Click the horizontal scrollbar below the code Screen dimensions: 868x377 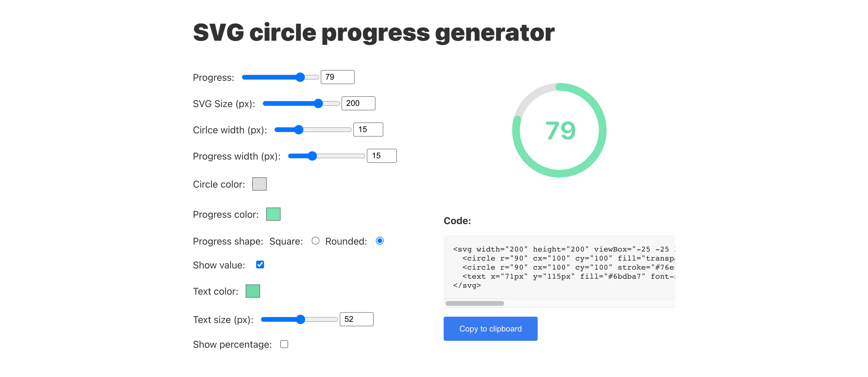point(474,303)
